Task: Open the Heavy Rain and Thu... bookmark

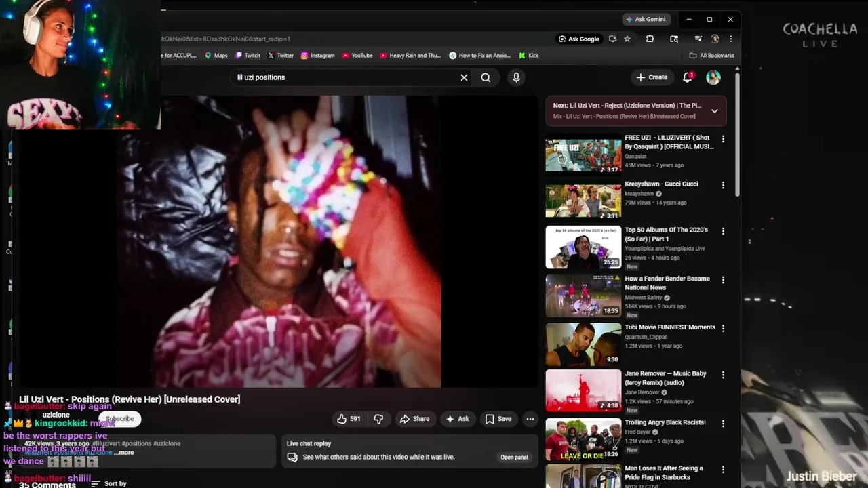Action: pos(410,56)
